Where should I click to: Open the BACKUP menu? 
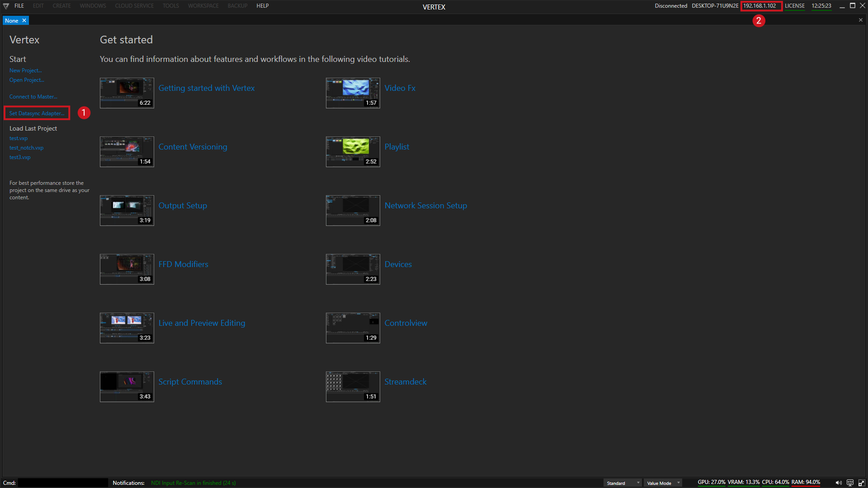pyautogui.click(x=237, y=6)
